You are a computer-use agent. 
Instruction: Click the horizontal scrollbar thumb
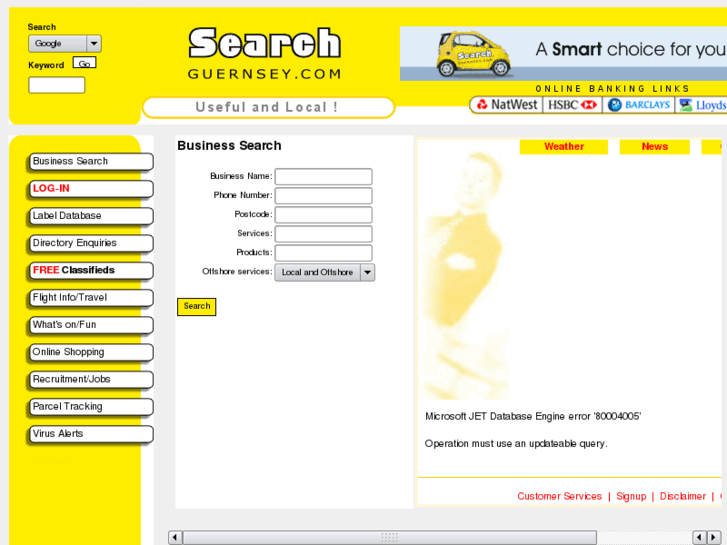tap(389, 538)
